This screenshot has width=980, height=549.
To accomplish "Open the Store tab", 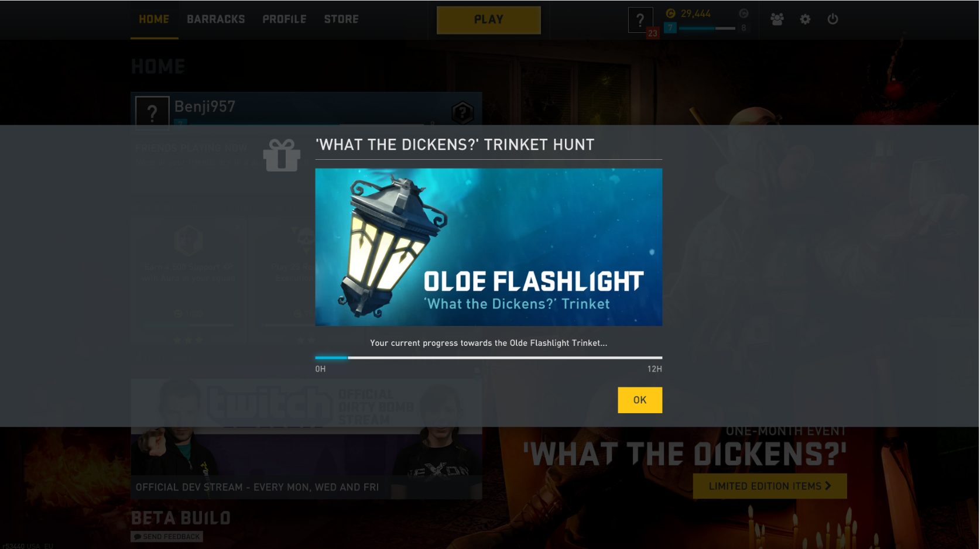I will (x=341, y=19).
